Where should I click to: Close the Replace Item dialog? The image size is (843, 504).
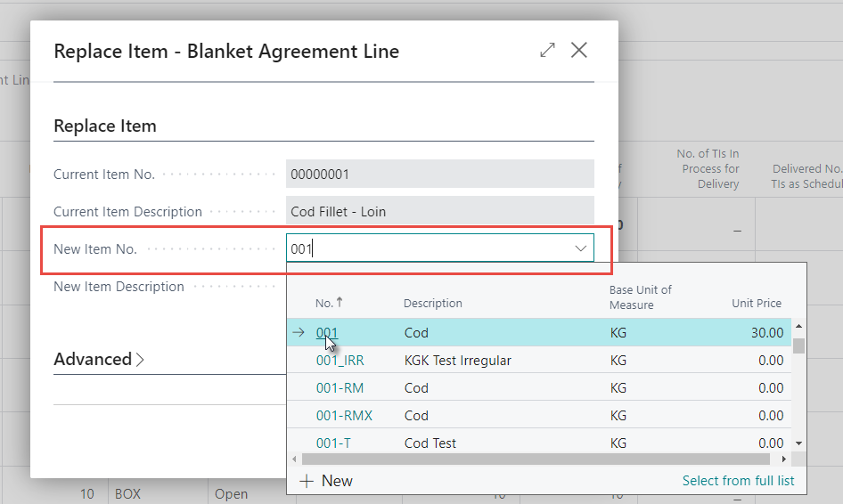click(x=579, y=51)
